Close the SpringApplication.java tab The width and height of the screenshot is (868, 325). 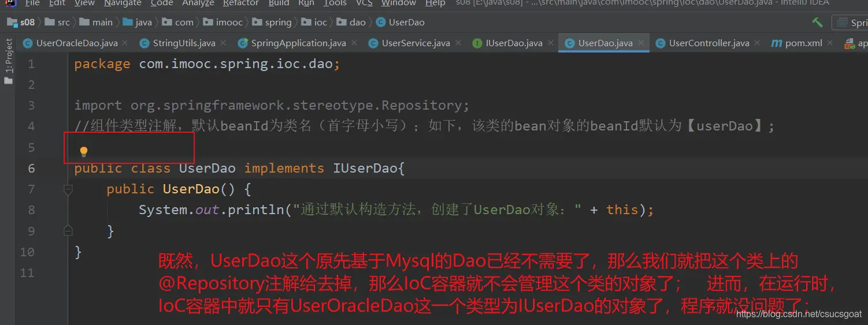pyautogui.click(x=354, y=43)
